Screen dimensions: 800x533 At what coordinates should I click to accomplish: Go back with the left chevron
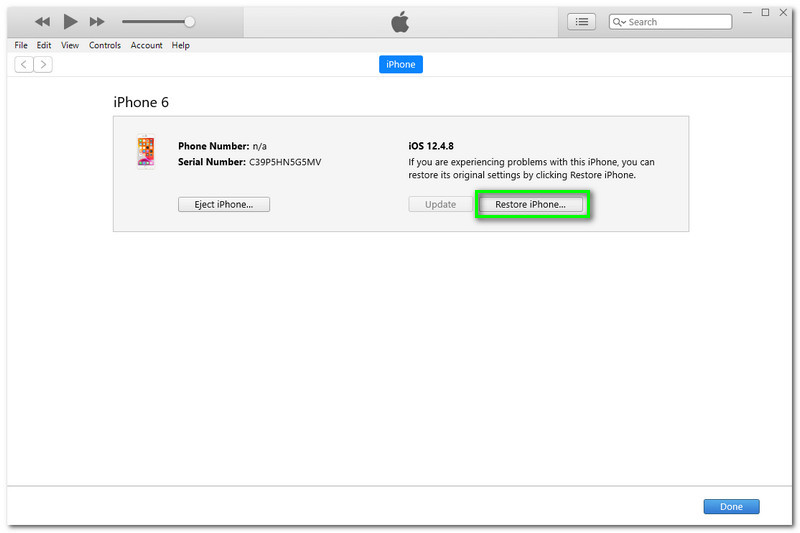click(x=23, y=64)
